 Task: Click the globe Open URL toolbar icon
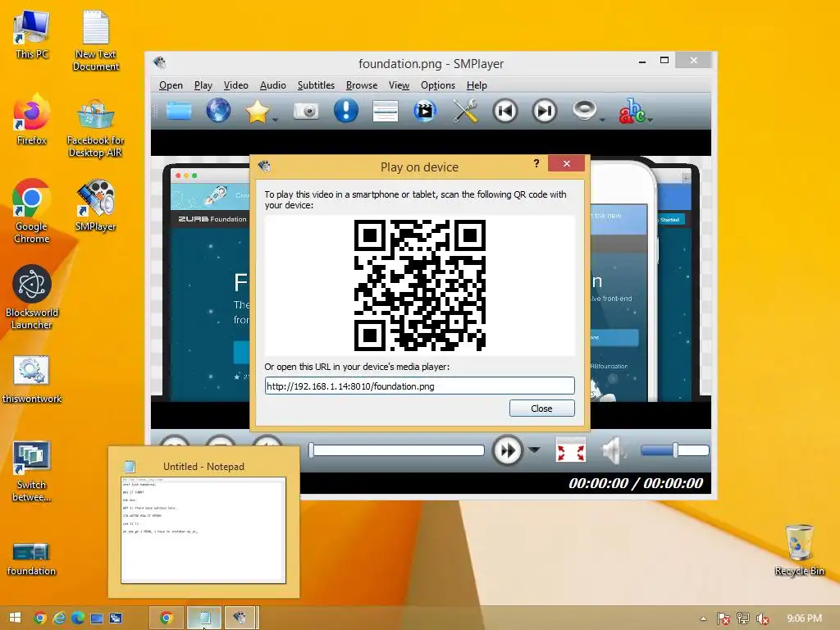218,111
